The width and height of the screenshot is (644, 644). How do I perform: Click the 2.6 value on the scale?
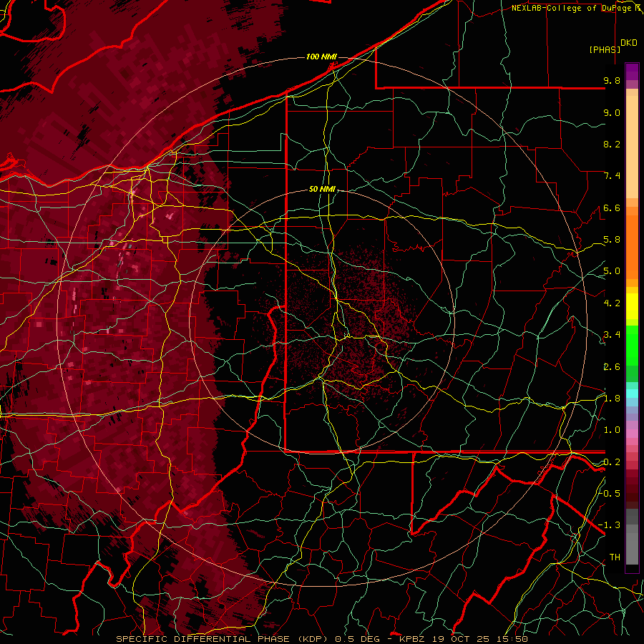612,367
